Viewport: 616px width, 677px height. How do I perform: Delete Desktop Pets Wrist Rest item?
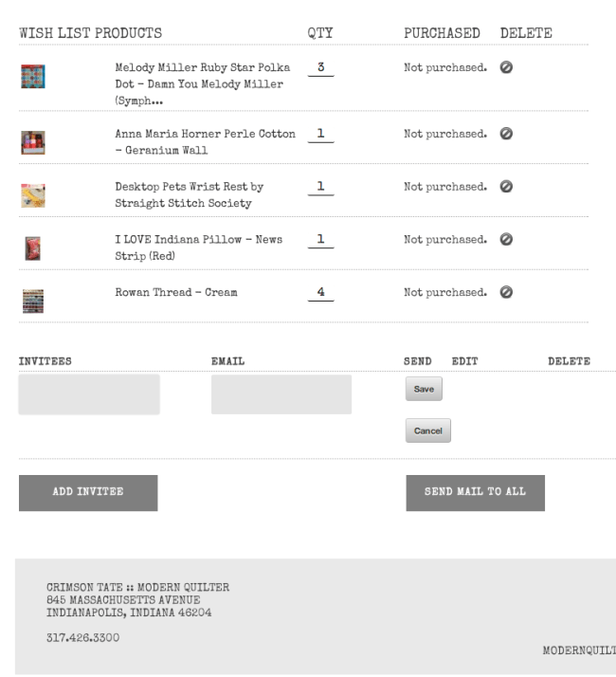[x=506, y=187]
